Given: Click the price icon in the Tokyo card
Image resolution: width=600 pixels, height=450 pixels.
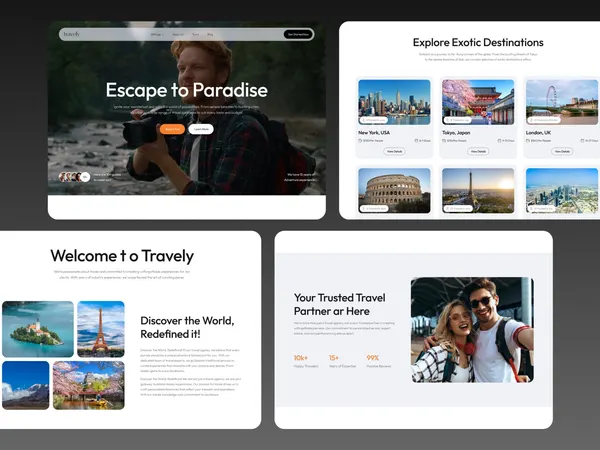Looking at the screenshot, I should coord(444,141).
